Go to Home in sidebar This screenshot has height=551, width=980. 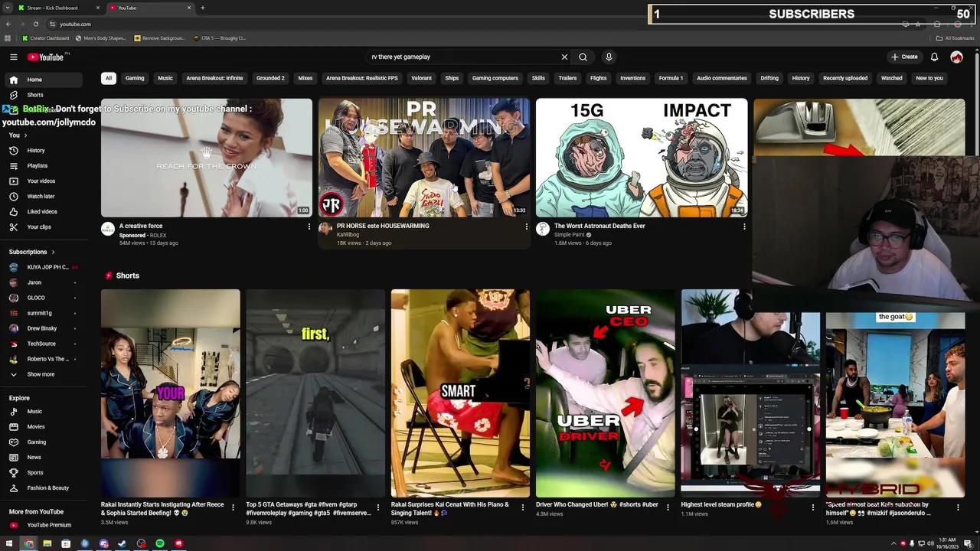pyautogui.click(x=43, y=80)
